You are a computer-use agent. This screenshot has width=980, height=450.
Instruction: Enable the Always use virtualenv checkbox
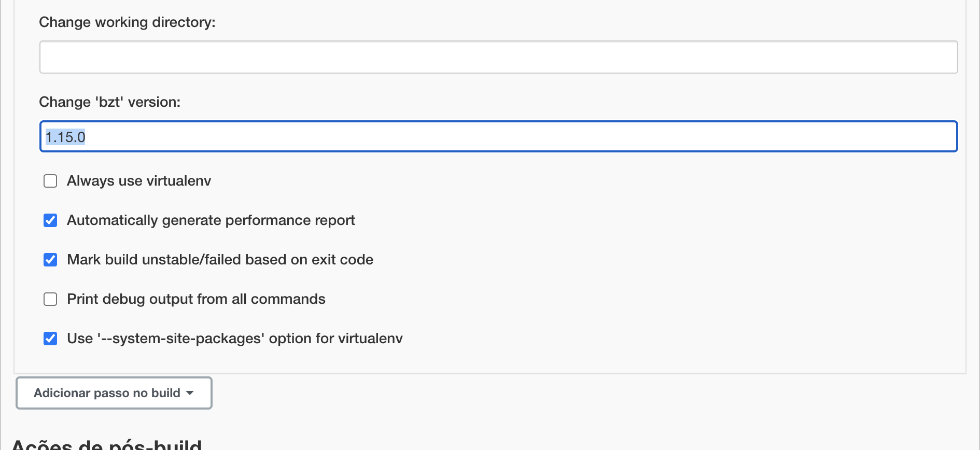[x=50, y=181]
